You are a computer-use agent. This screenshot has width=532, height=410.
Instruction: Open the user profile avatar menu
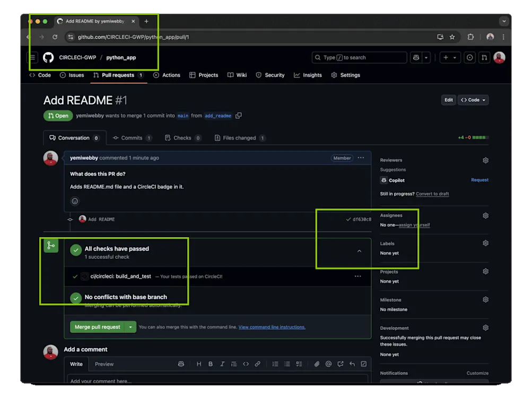pyautogui.click(x=500, y=57)
